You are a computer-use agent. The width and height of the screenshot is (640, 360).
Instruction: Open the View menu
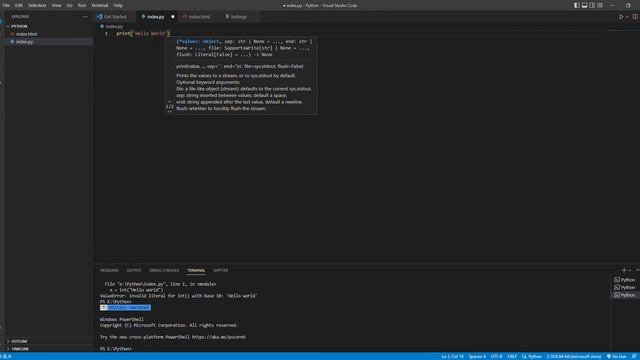(56, 5)
